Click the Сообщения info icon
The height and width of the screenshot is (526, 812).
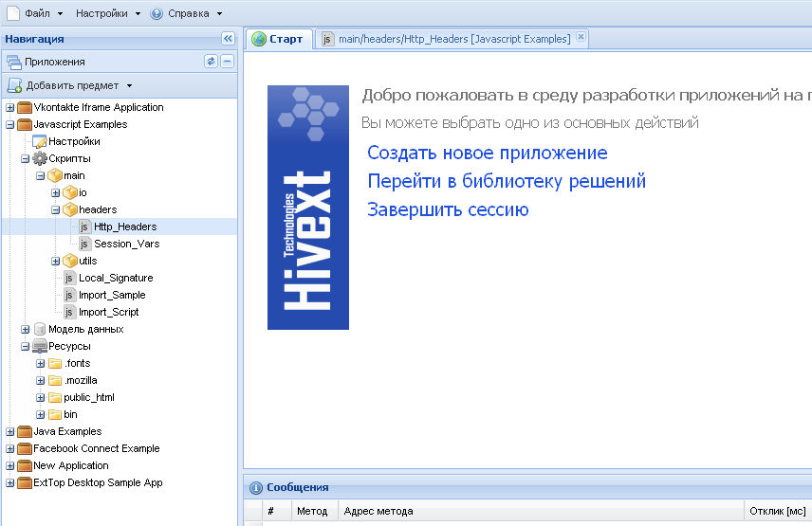coord(256,488)
